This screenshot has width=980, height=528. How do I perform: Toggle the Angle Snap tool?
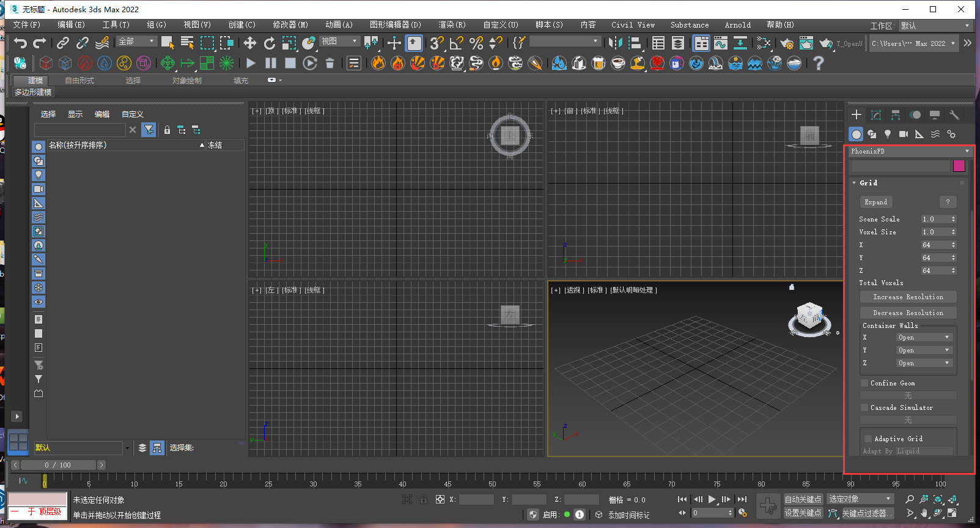[x=457, y=43]
